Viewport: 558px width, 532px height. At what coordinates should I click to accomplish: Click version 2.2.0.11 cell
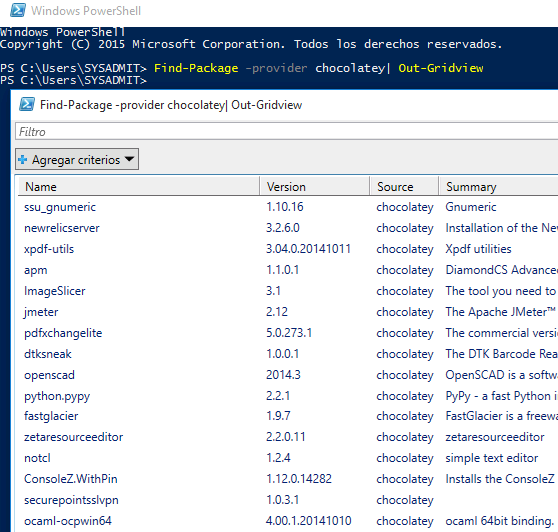pos(285,437)
